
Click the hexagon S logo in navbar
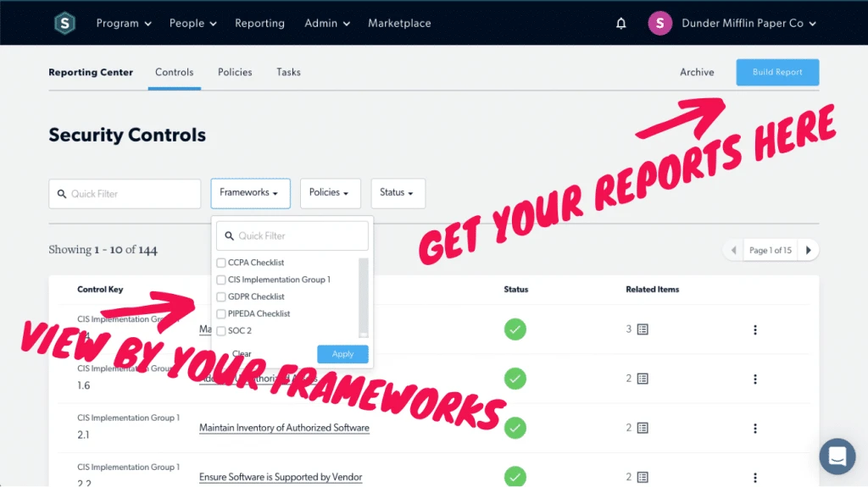pos(65,23)
